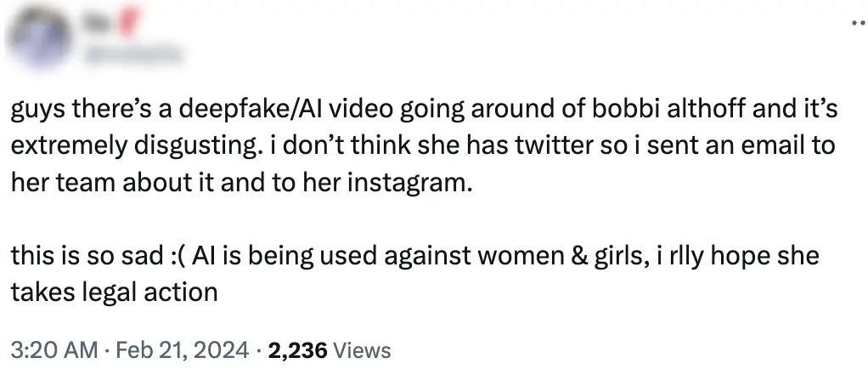Click the Views label
868x386 pixels.
point(363,349)
